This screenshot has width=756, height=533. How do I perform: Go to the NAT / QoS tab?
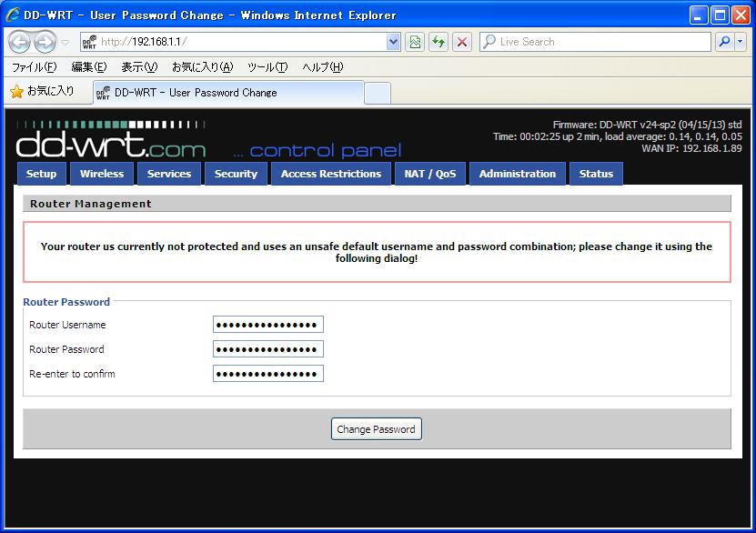pyautogui.click(x=430, y=174)
